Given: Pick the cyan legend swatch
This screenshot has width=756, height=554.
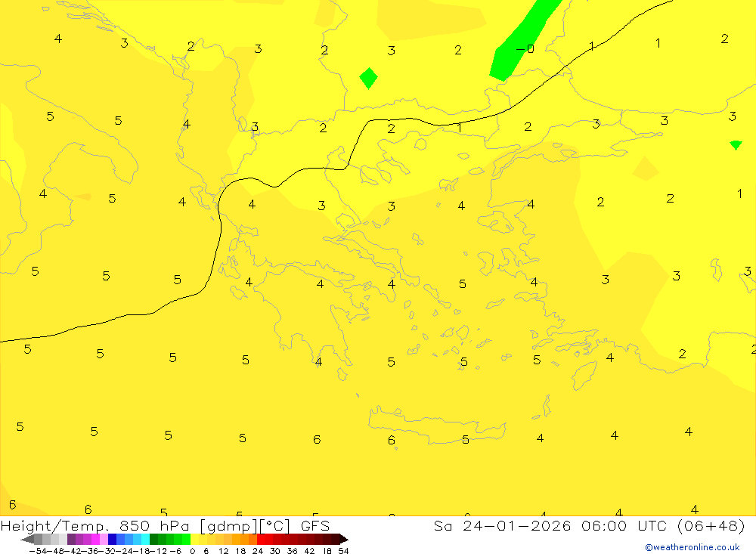Looking at the screenshot, I should pyautogui.click(x=145, y=540).
